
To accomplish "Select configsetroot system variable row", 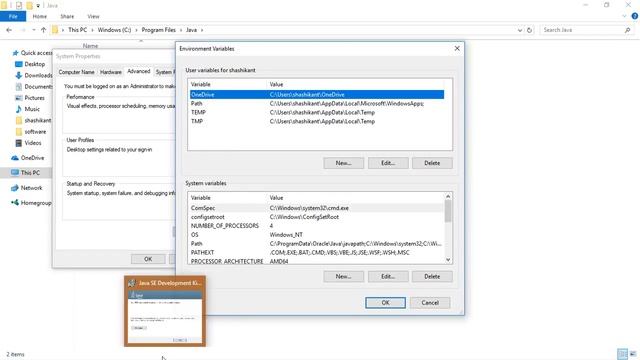I will coord(317,217).
